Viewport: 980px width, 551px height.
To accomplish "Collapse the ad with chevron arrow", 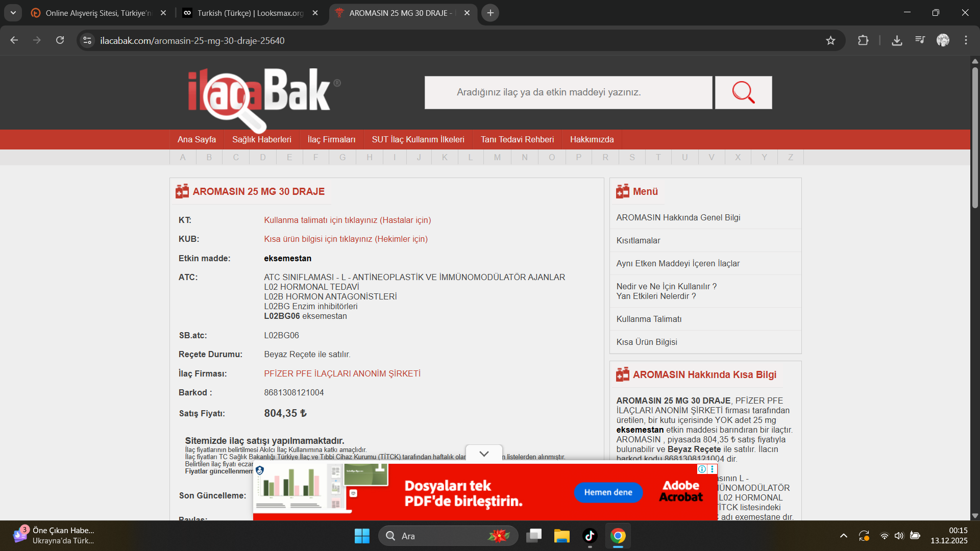I will pos(484,454).
